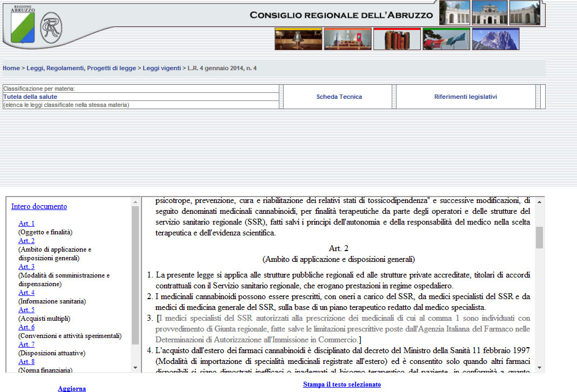The height and width of the screenshot is (392, 577).
Task: Click the Aggiorna link
Action: click(72, 388)
